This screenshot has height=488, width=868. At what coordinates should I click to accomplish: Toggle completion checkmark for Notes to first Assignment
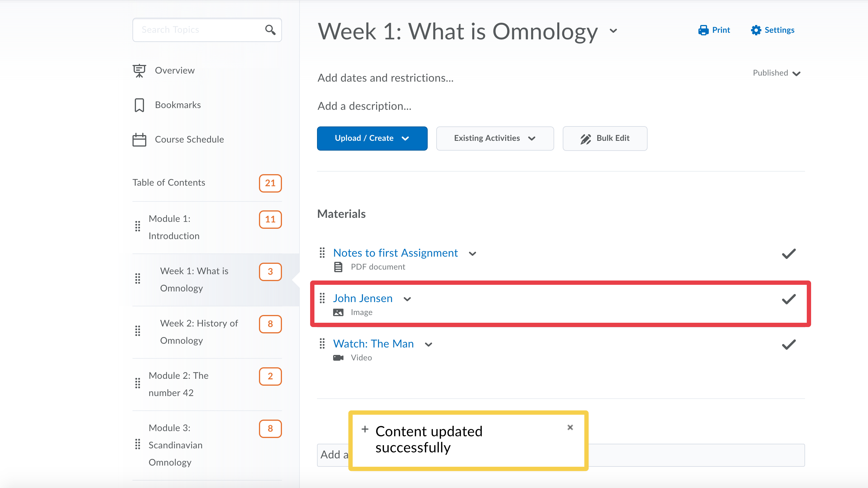pyautogui.click(x=788, y=253)
